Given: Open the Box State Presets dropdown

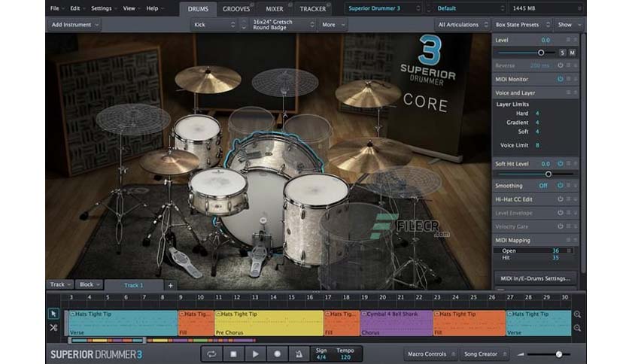Looking at the screenshot, I should click(x=522, y=25).
